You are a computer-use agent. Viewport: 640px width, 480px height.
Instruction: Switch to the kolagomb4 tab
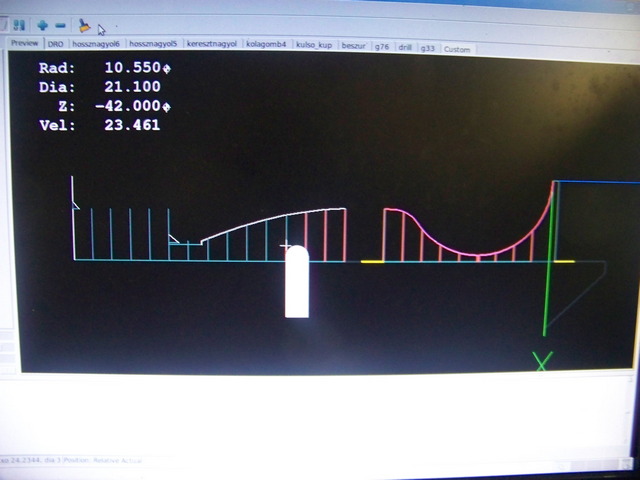click(x=267, y=45)
